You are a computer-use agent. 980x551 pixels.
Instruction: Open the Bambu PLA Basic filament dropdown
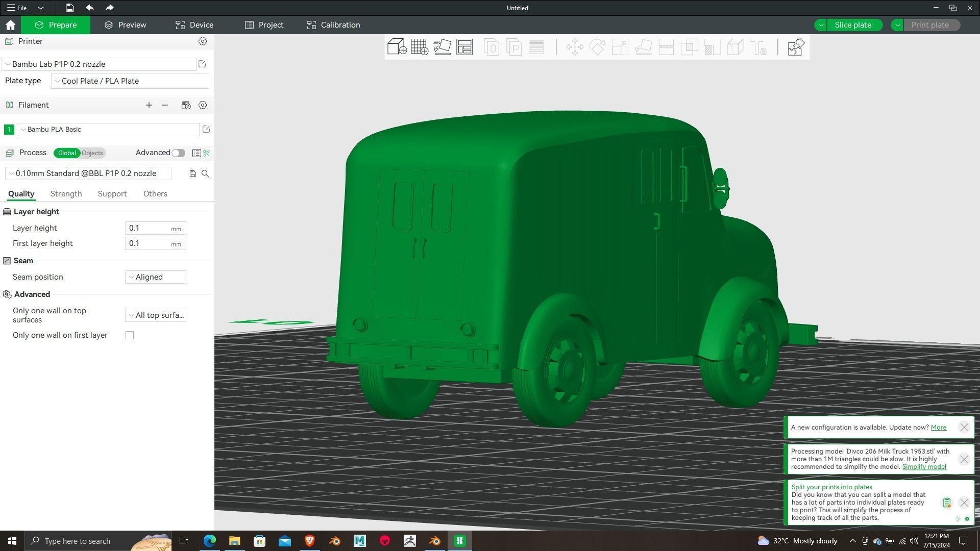[x=108, y=129]
